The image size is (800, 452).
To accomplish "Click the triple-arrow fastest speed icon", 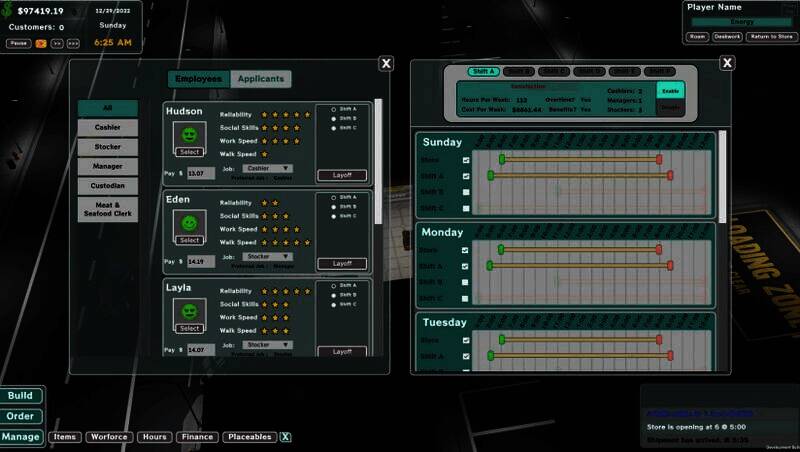I will 73,43.
